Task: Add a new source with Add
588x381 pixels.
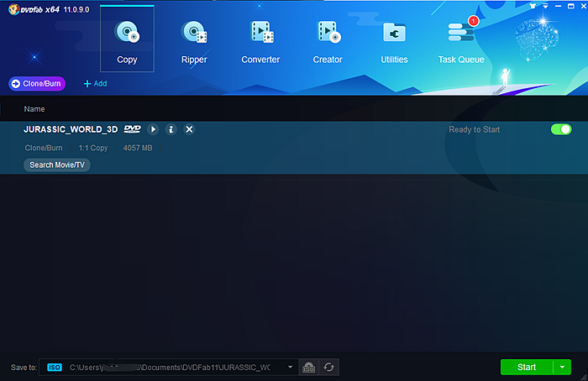Action: click(x=95, y=84)
